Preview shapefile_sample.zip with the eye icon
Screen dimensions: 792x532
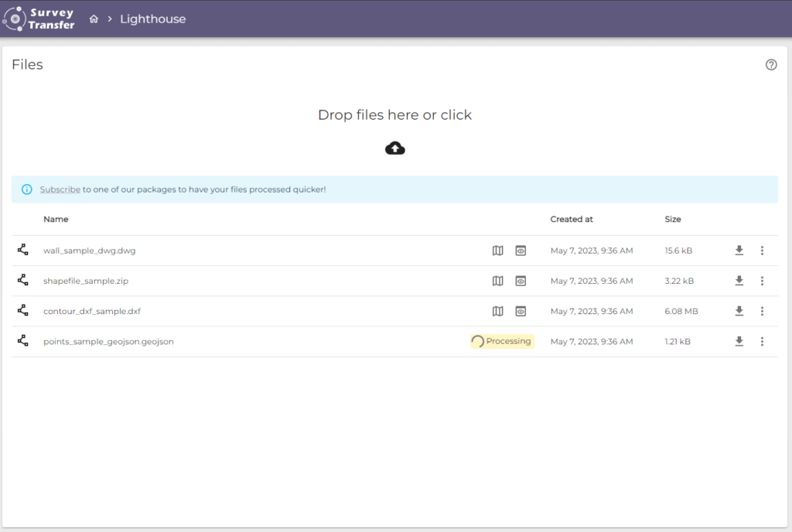click(521, 281)
